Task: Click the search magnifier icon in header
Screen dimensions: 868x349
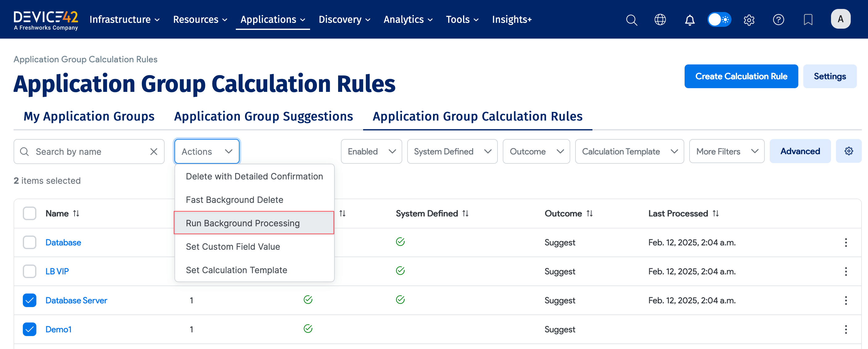Action: [x=632, y=20]
